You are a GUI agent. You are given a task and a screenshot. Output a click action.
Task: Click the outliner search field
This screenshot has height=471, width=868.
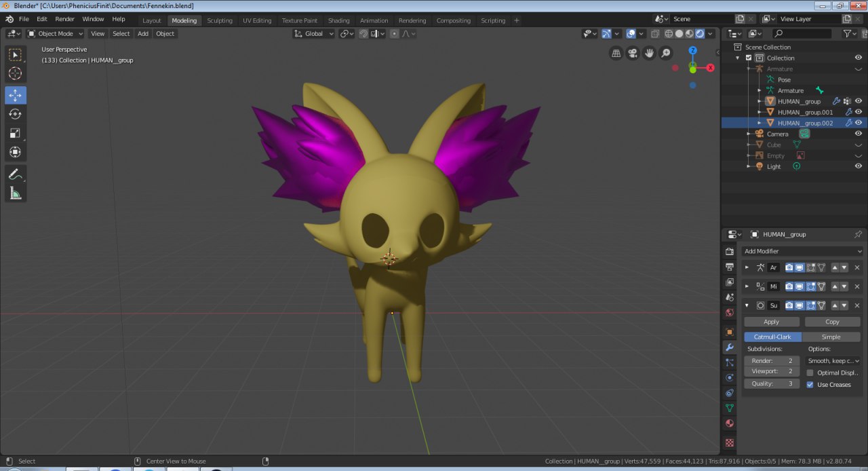(802, 33)
